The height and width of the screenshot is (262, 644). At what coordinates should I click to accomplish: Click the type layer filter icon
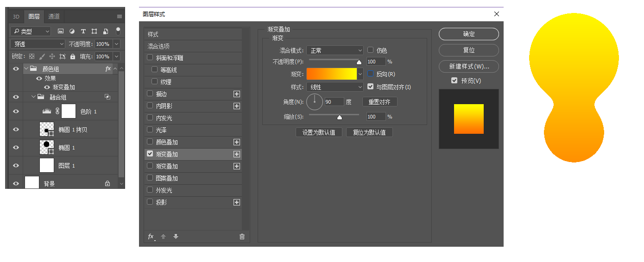pos(83,31)
